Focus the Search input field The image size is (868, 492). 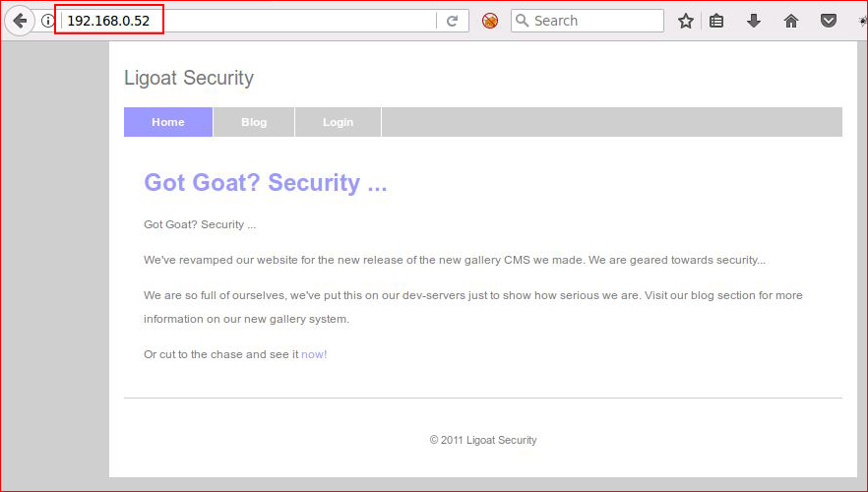coord(588,21)
